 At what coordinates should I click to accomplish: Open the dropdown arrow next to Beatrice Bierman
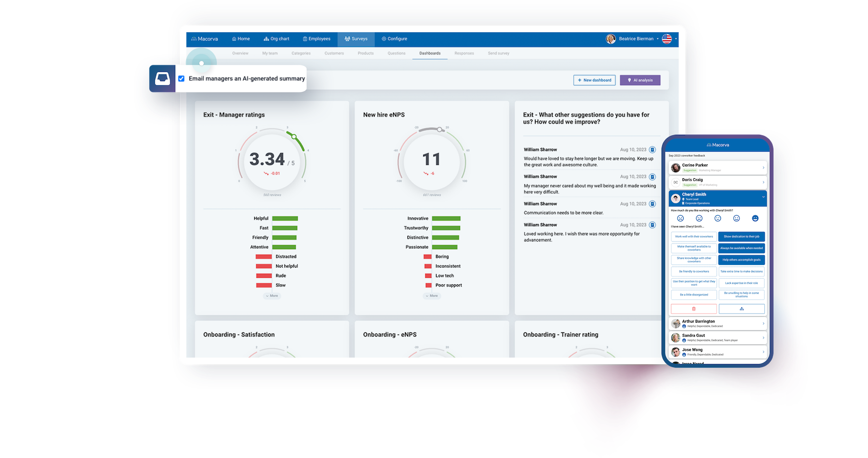coord(658,39)
